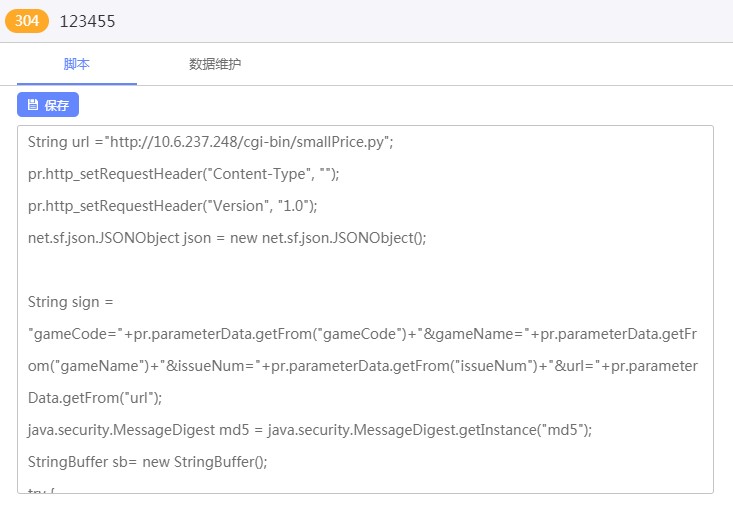Screen dimensions: 733x526
Task: Click the JSONObject json declaration line
Action: tap(227, 238)
